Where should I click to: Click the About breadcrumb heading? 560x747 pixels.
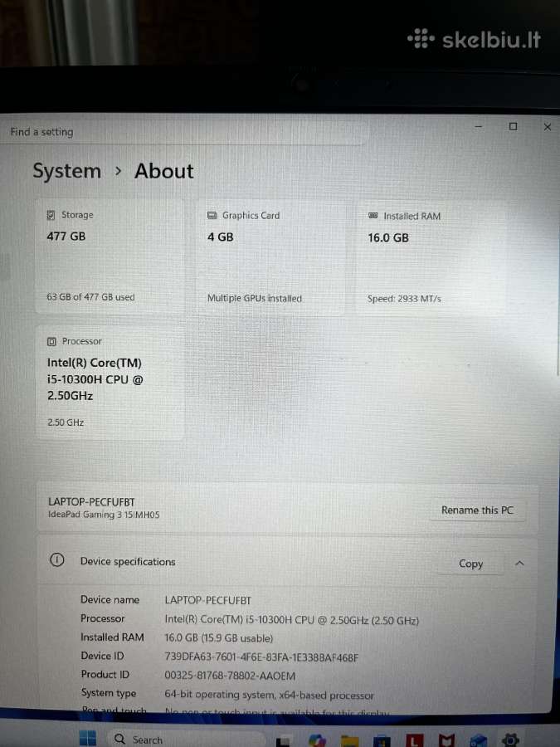[163, 171]
